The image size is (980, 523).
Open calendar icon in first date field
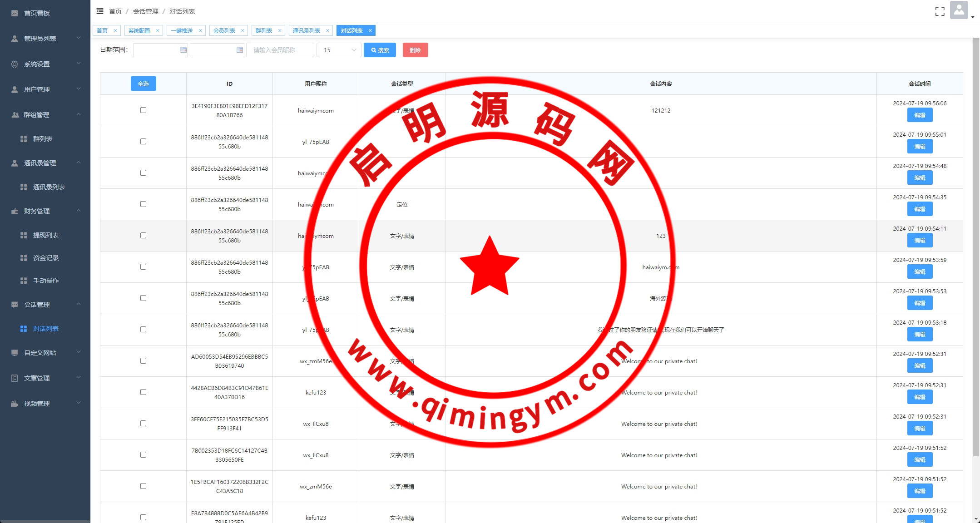coord(183,50)
